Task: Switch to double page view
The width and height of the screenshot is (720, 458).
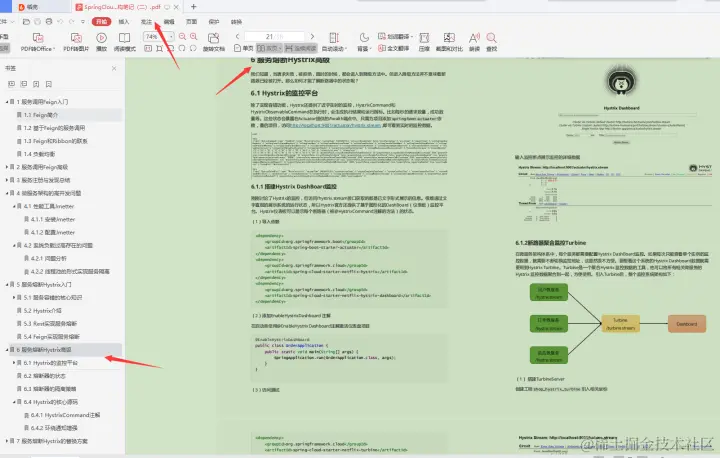Action: (x=269, y=48)
